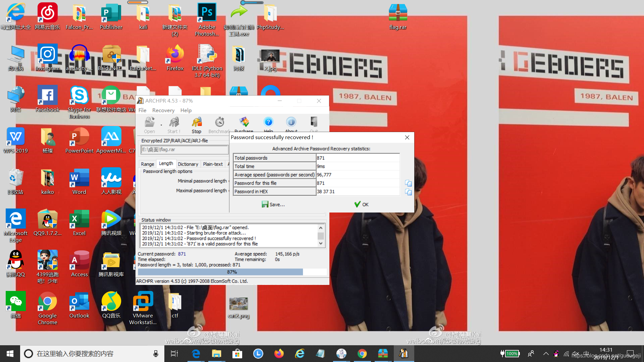
Task: Click the 87% progress bar
Action: [232, 272]
